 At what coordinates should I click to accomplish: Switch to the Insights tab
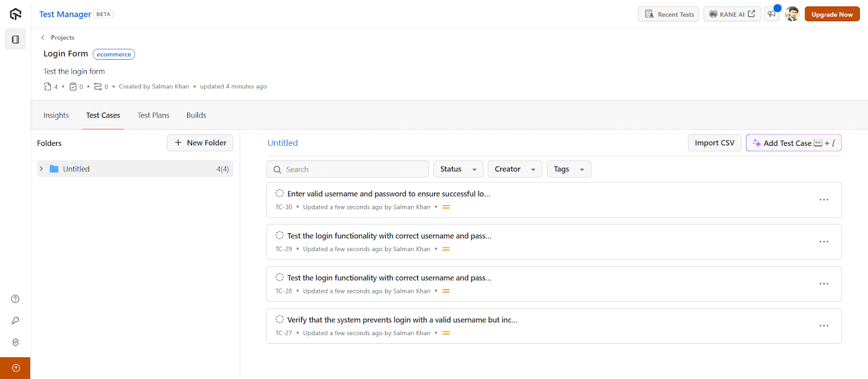[x=56, y=115]
